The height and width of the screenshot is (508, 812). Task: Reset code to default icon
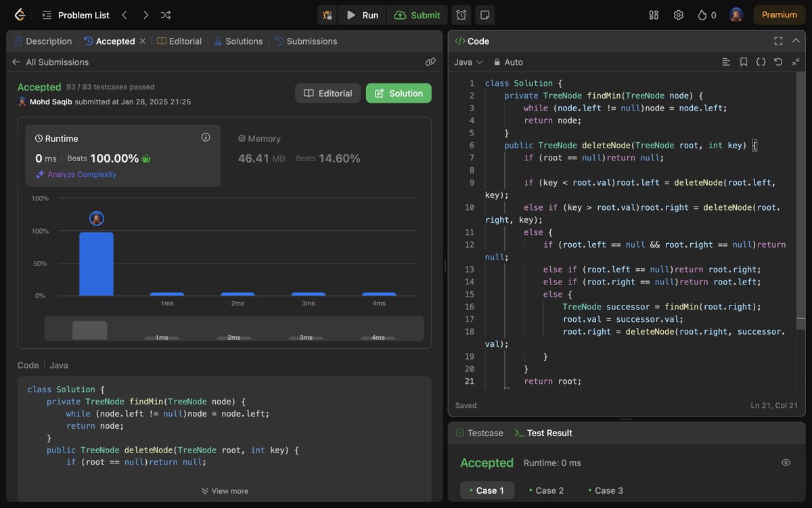(x=778, y=62)
